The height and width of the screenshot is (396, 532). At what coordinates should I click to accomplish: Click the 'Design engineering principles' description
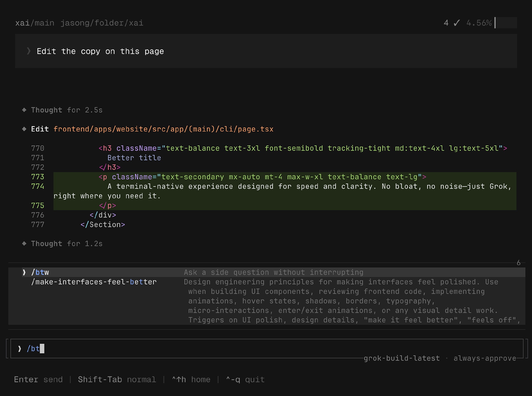pos(352,301)
